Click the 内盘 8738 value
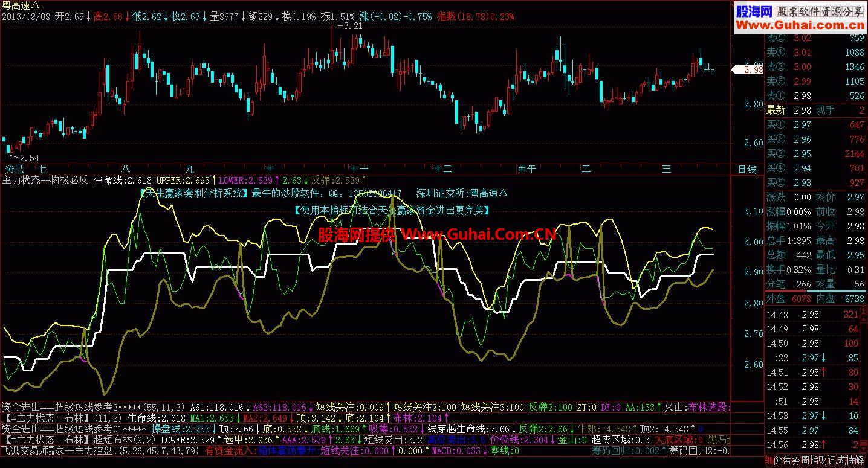Viewport: 868px width, 468px height. [855, 298]
